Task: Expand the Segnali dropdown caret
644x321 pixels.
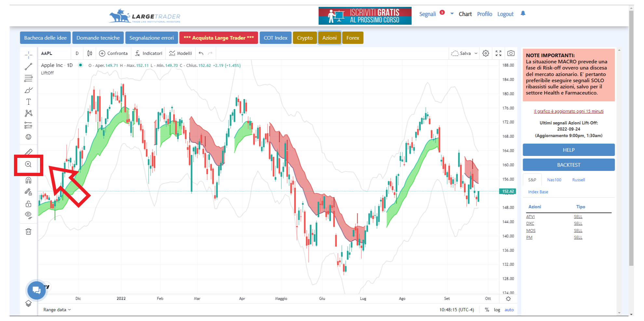Action: (x=452, y=14)
